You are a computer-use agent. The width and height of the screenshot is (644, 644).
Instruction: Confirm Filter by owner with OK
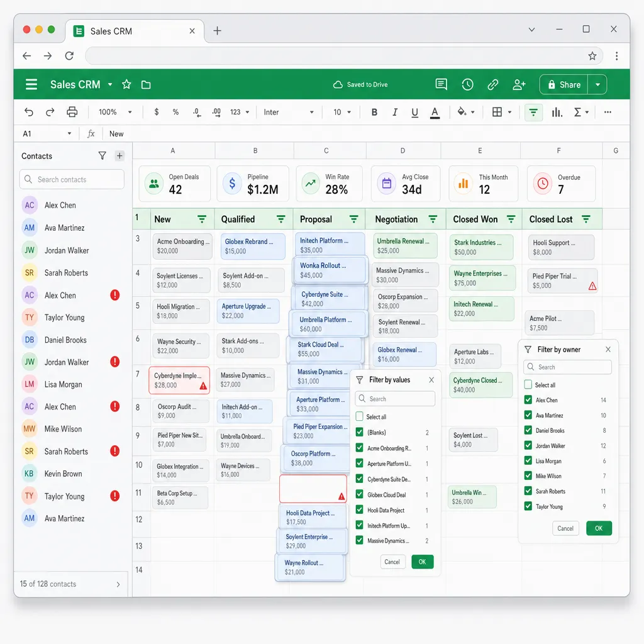599,528
